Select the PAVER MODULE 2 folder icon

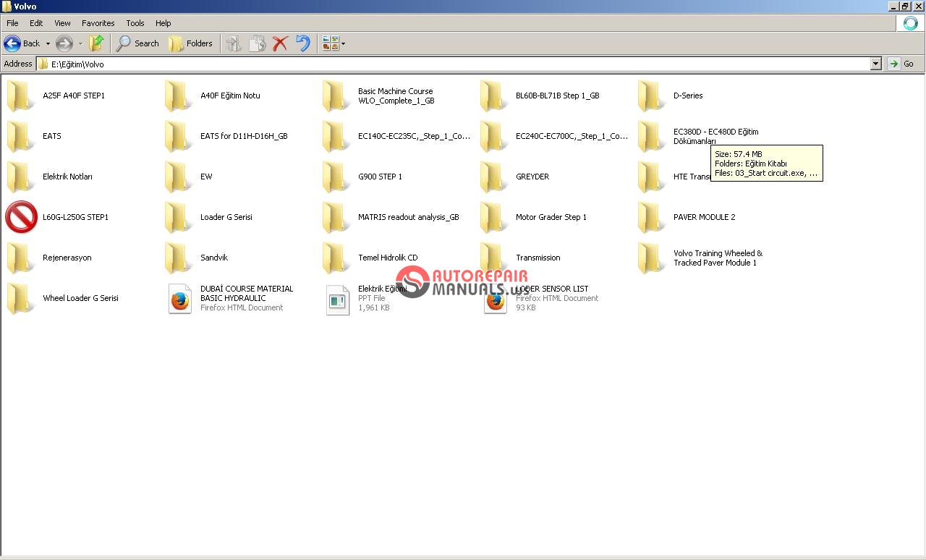pyautogui.click(x=651, y=217)
